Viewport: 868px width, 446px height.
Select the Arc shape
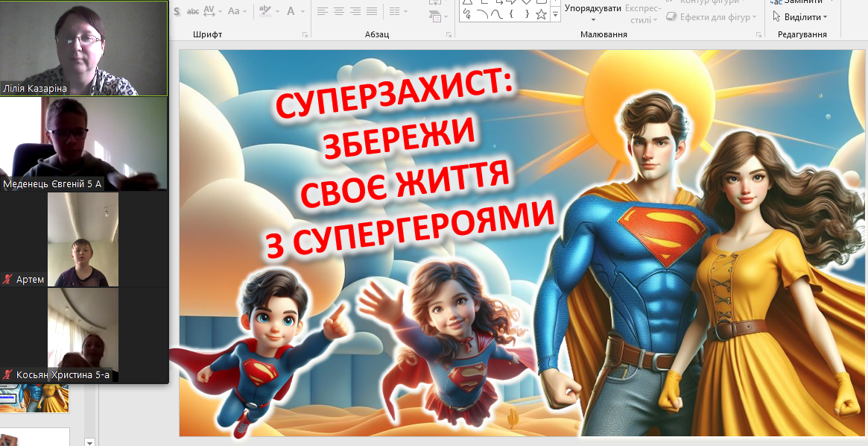[482, 14]
